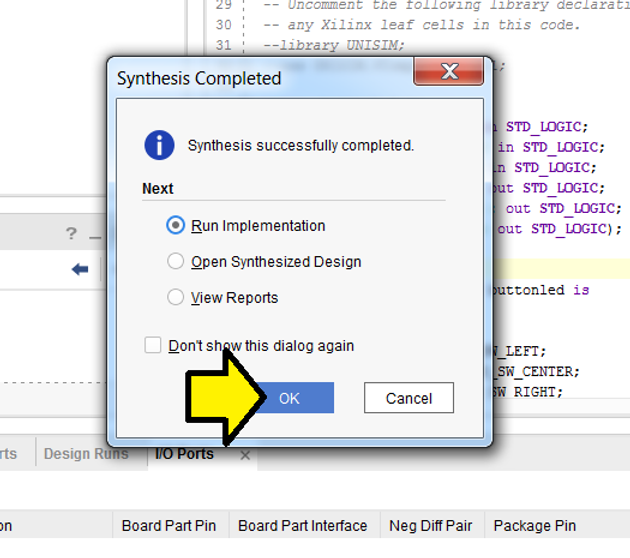Enable Don't show this dialog again

click(x=153, y=346)
